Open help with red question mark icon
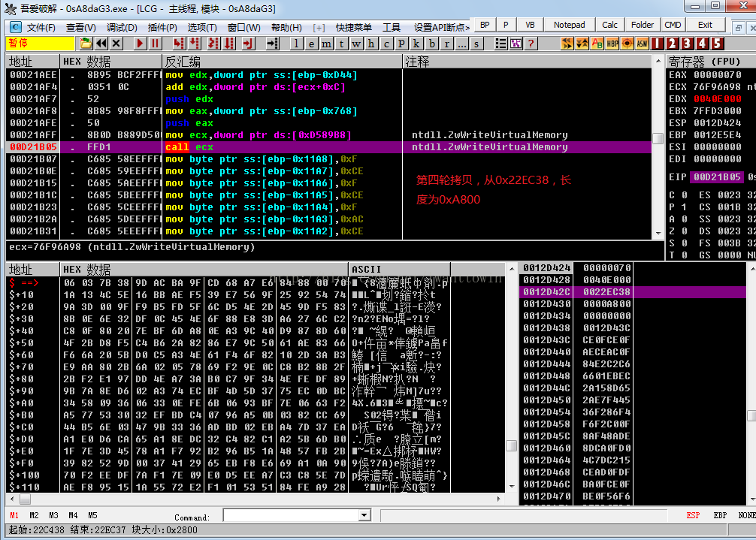 531,44
